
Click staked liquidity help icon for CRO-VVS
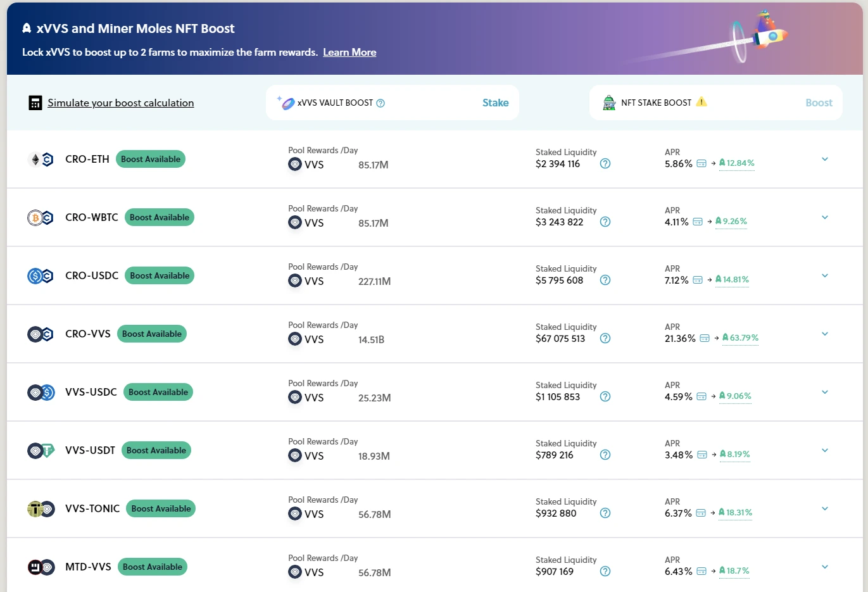[605, 339]
